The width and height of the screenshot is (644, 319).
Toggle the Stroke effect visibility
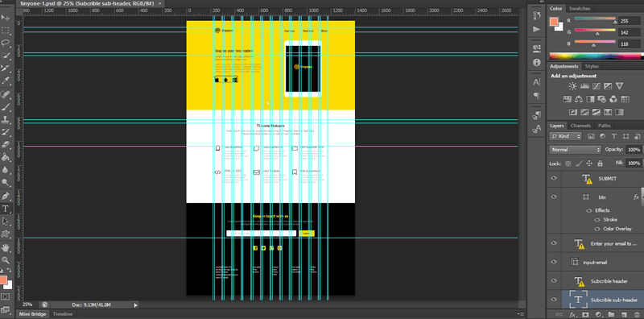point(597,220)
